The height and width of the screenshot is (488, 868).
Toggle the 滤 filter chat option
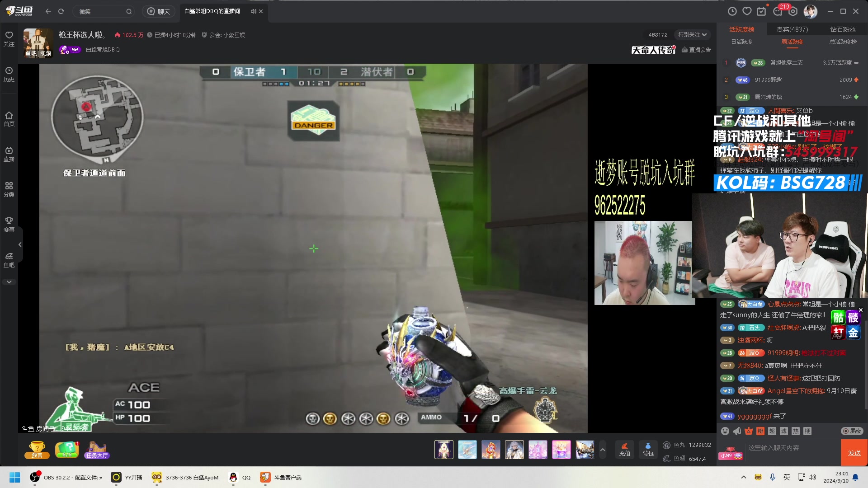[784, 431]
